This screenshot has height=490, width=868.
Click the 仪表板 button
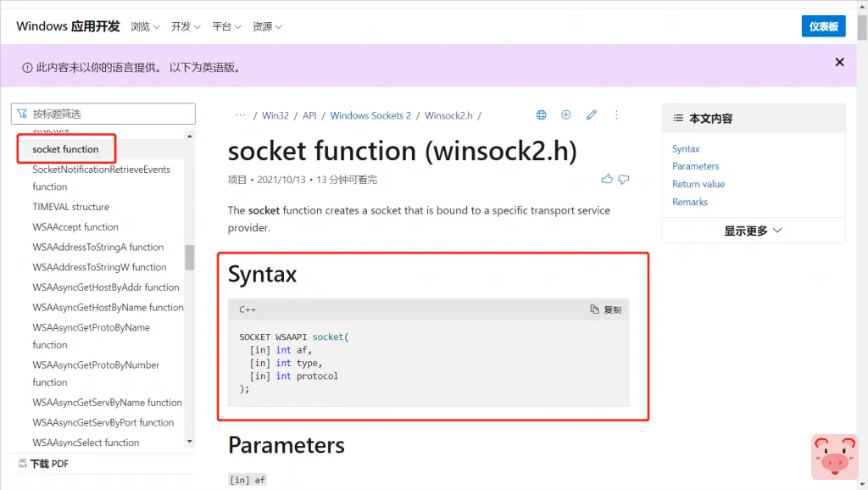click(x=823, y=26)
